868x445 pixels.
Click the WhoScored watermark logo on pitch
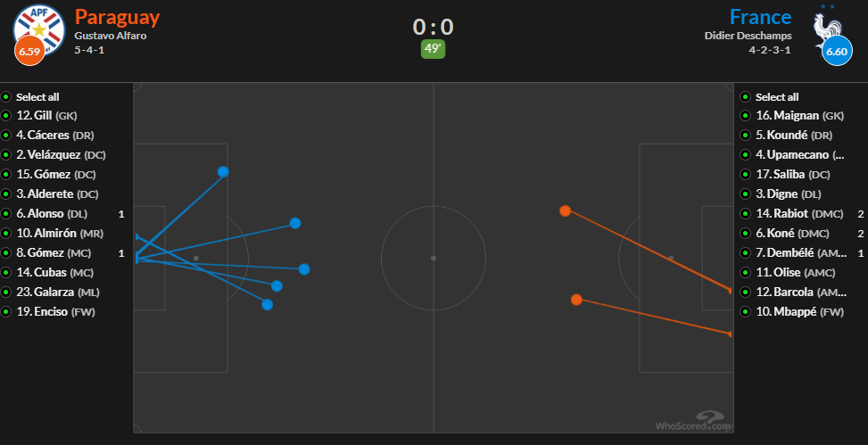pos(694,421)
